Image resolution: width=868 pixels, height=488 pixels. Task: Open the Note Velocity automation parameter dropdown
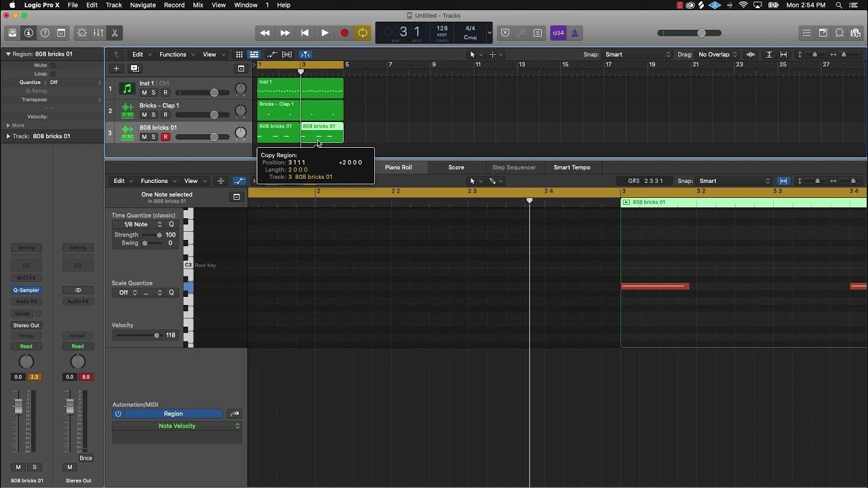click(x=177, y=426)
